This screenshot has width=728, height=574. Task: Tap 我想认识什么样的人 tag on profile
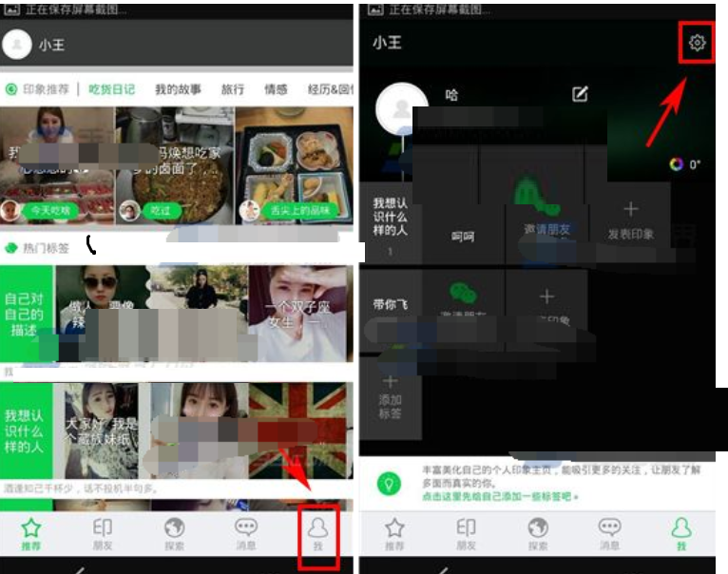390,223
